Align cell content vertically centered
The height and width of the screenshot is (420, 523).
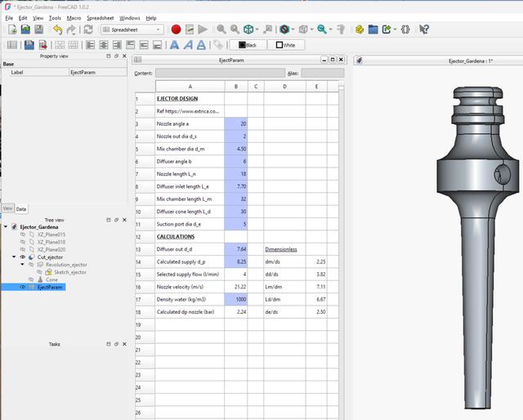point(144,45)
